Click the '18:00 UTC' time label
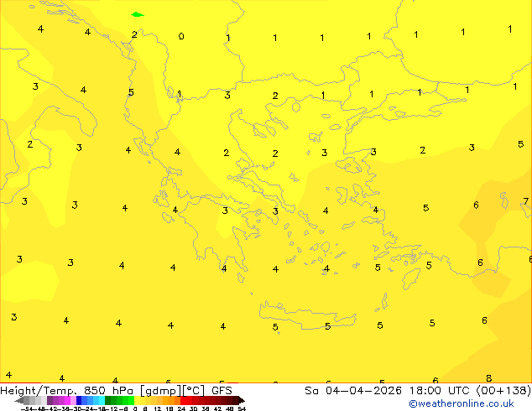This screenshot has width=532, height=411. point(440,391)
